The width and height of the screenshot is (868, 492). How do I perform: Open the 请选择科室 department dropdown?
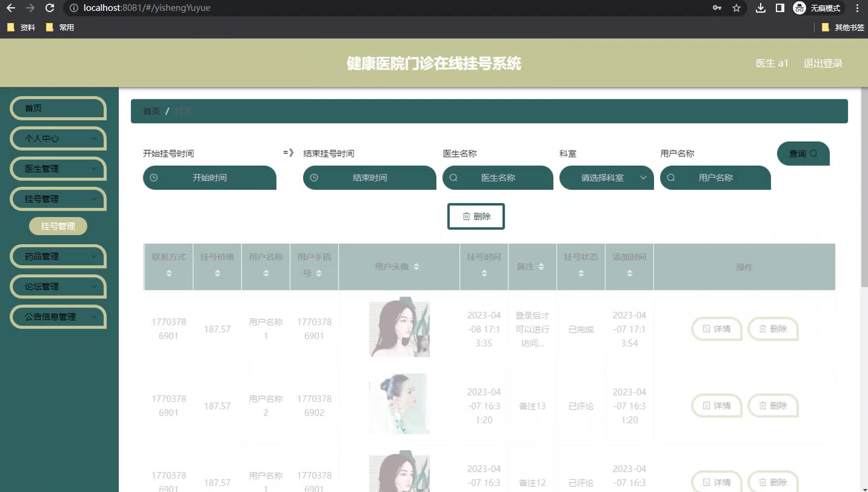pyautogui.click(x=606, y=178)
